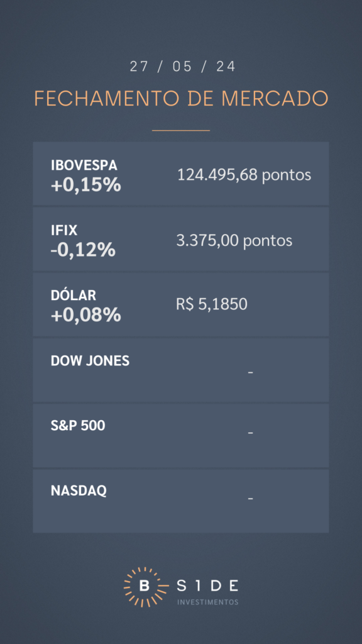Screen dimensions: 362x644
Task: Click the 124.495,68 pontos value
Action: (244, 175)
